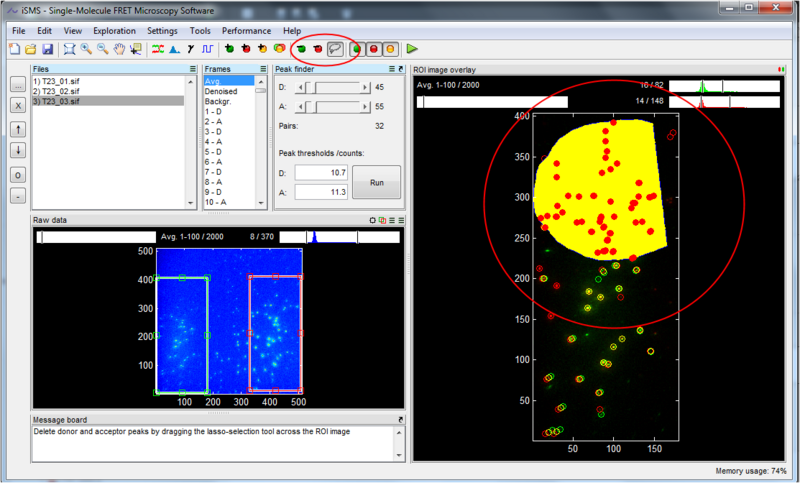The width and height of the screenshot is (800, 483).
Task: Select the Pan hand tool
Action: (120, 48)
